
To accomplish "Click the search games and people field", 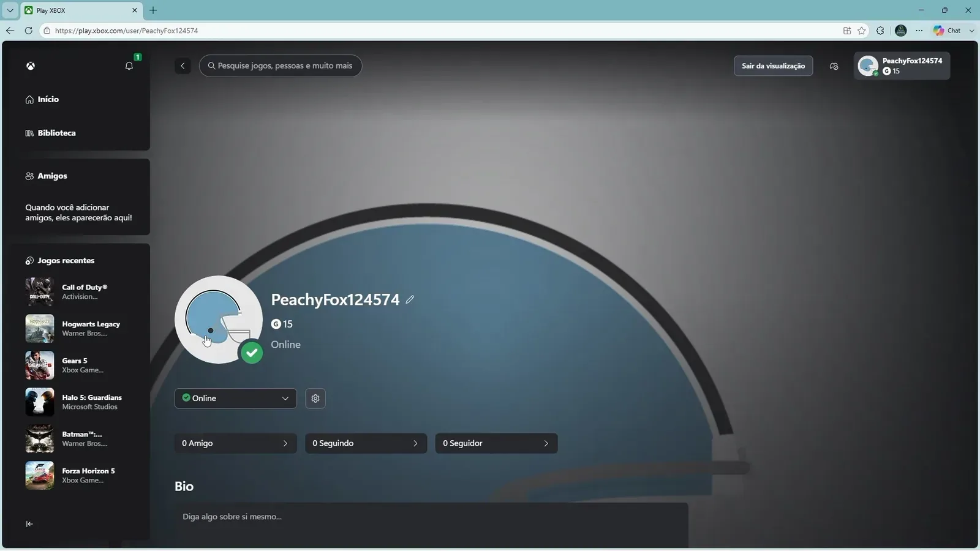I will coord(281,66).
